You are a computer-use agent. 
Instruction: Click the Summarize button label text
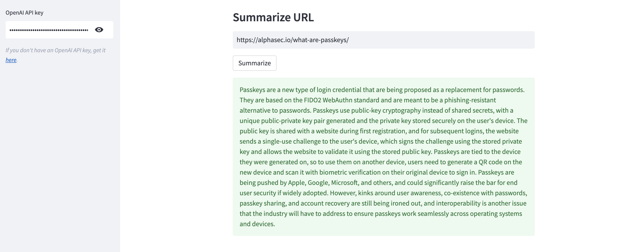[x=254, y=63]
